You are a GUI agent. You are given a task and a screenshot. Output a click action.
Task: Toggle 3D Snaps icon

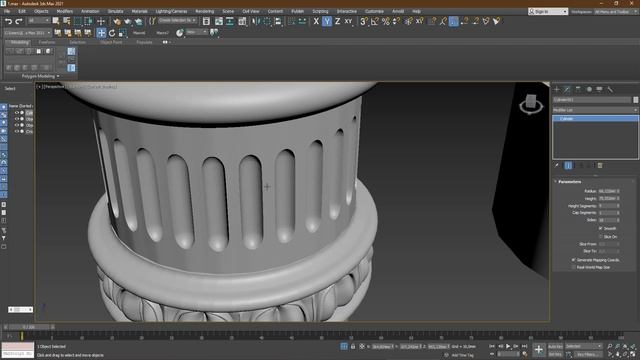[x=364, y=21]
